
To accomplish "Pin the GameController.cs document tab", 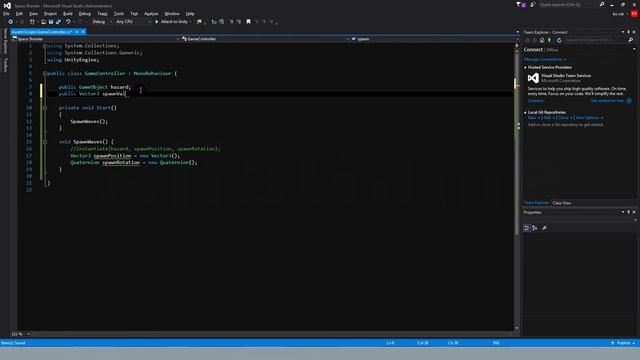I will coord(77,31).
